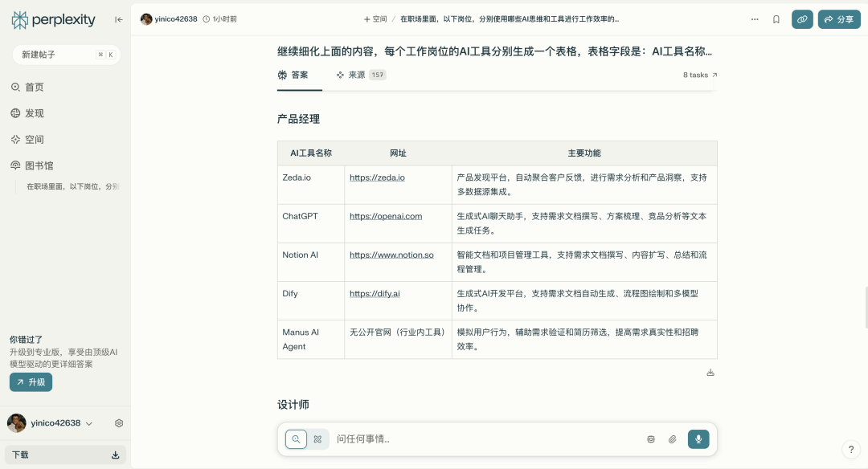The height and width of the screenshot is (469, 868).
Task: Click the 分享 share button
Action: point(839,19)
